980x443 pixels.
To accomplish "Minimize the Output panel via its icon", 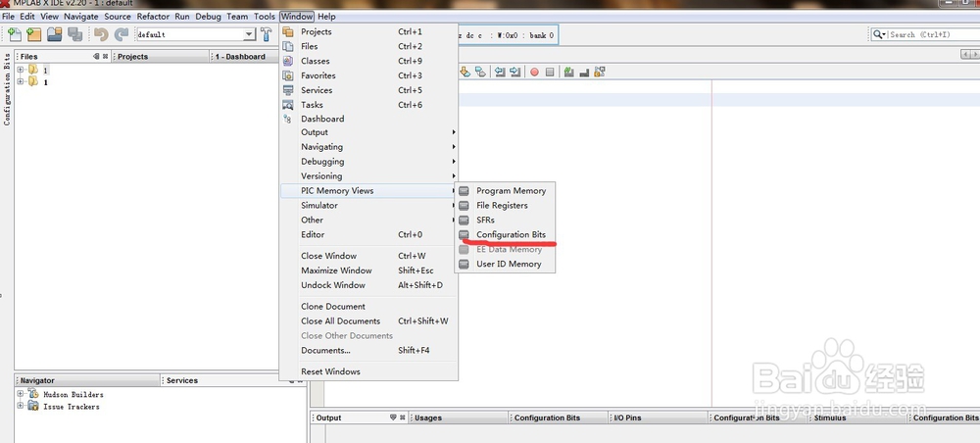I will (x=393, y=418).
